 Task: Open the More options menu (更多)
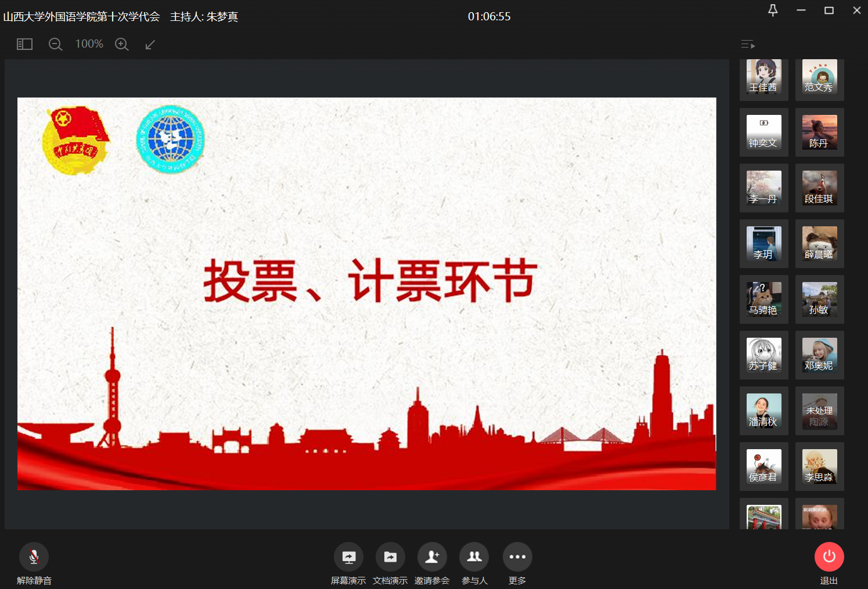[x=517, y=557]
